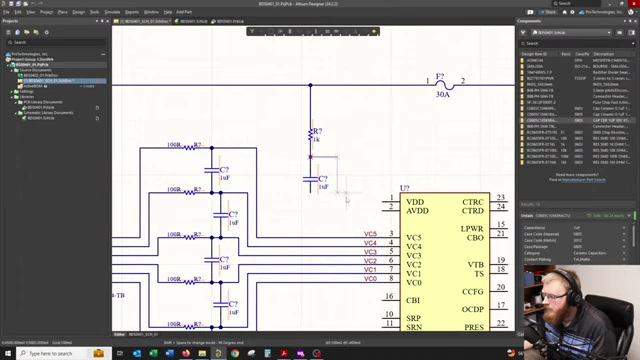Viewport: 640px width, 360px height.
Task: Click the Open folder icon in the title bar
Action: [x=25, y=4]
